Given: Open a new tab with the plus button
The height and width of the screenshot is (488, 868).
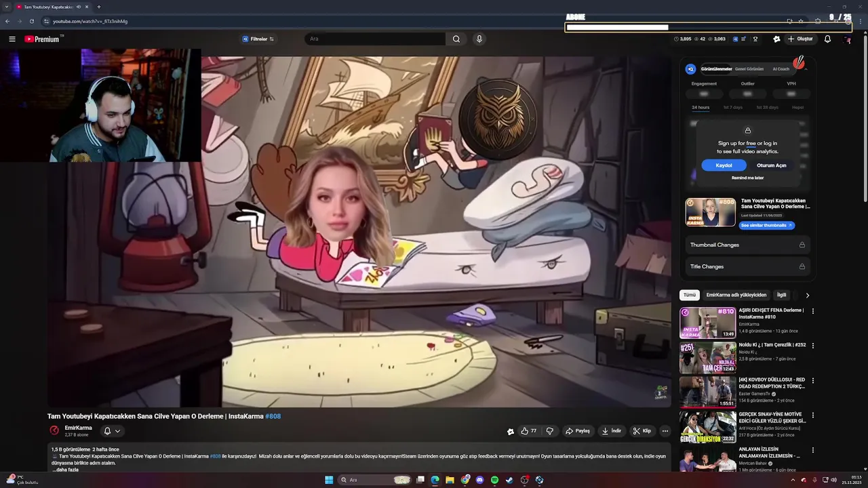Looking at the screenshot, I should (x=98, y=7).
